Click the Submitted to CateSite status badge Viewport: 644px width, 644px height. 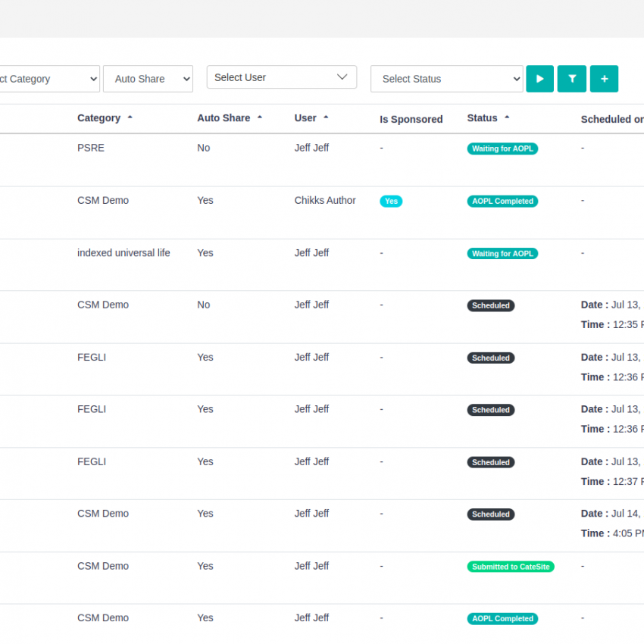(511, 567)
